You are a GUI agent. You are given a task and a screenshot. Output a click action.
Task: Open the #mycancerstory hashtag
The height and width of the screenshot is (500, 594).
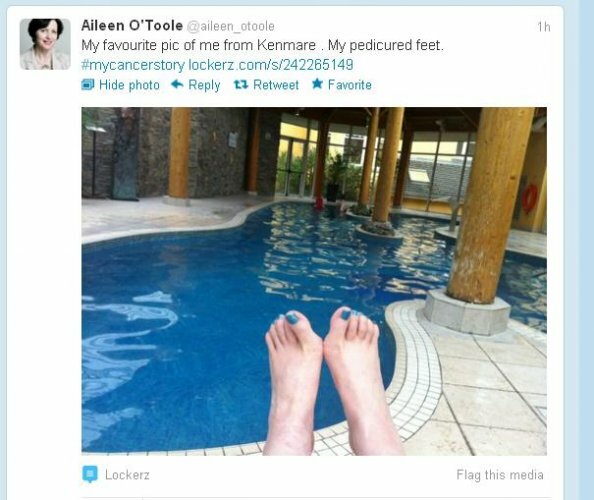coord(133,65)
